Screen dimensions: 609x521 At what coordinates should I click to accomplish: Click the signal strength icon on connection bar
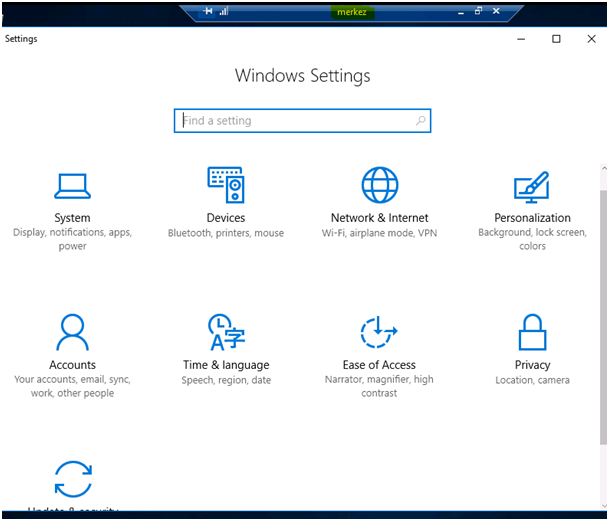pos(224,11)
